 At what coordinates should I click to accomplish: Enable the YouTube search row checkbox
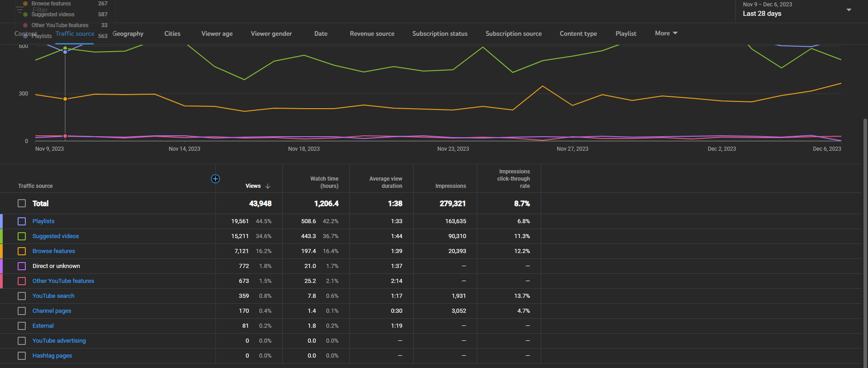click(x=22, y=296)
